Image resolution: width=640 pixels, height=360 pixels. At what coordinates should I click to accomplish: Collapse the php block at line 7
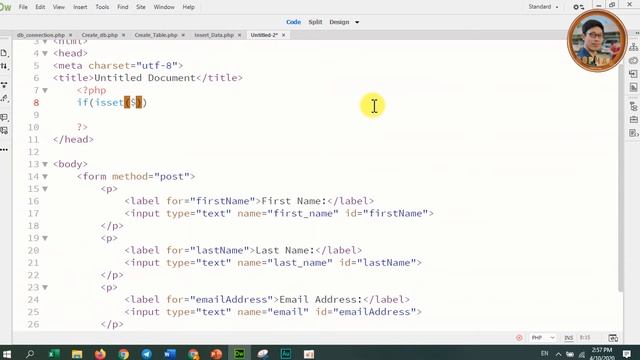click(x=45, y=90)
